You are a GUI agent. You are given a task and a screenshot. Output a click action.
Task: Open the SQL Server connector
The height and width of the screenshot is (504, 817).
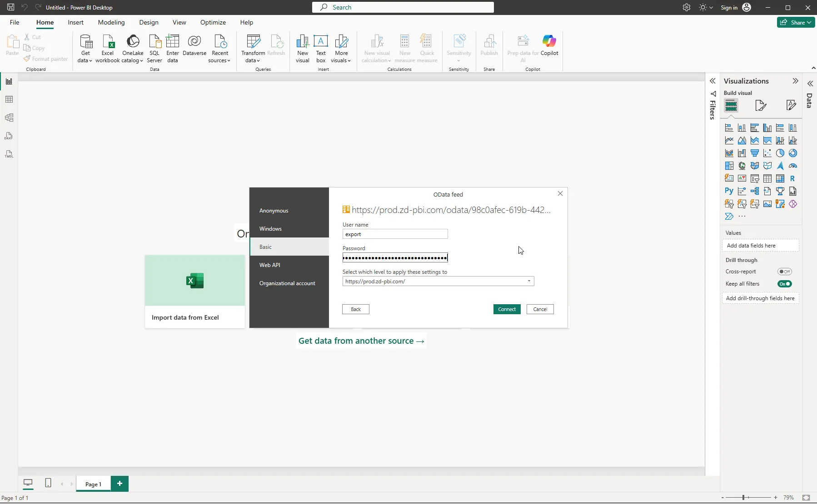coord(154,48)
